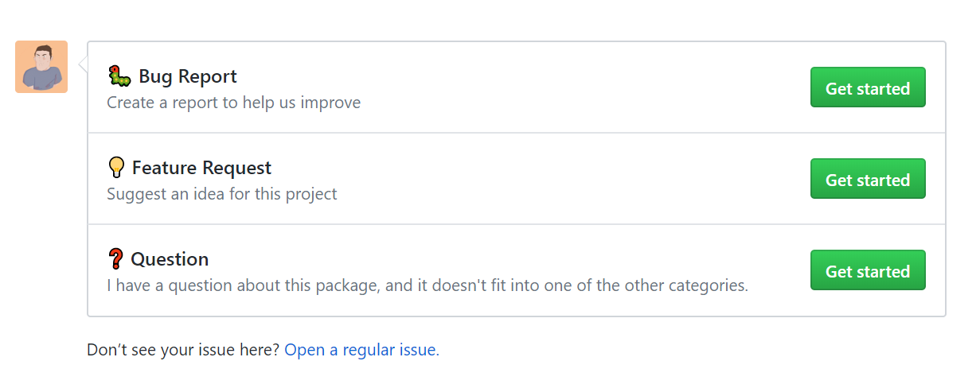This screenshot has width=980, height=392.
Task: Hit Get started for the Question template
Action: [867, 271]
